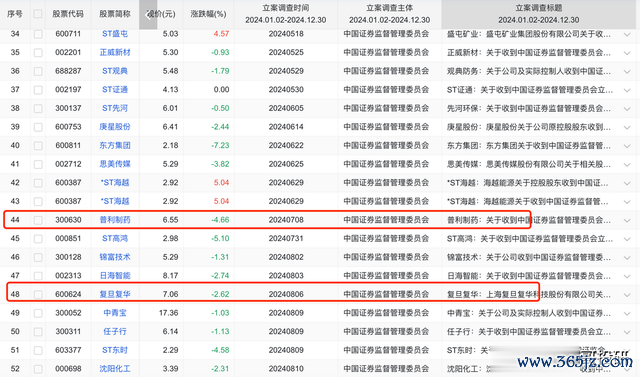The width and height of the screenshot is (640, 377).
Task: Click investigation date 20240708
Action: click(x=286, y=220)
